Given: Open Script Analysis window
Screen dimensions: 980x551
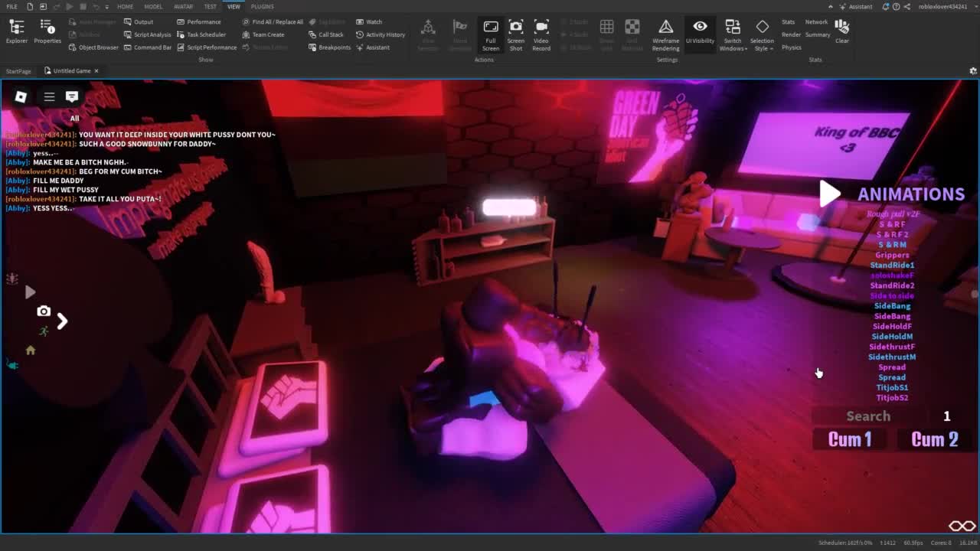Looking at the screenshot, I should 148,34.
